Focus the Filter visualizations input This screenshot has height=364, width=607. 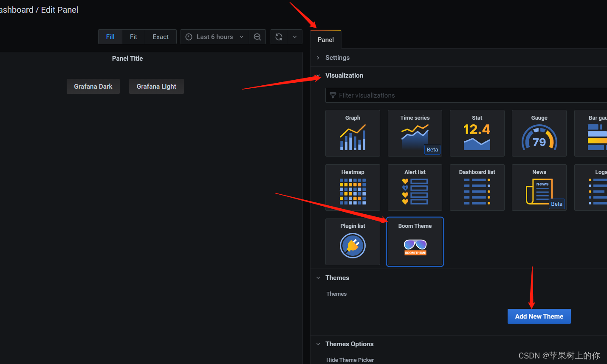(466, 95)
